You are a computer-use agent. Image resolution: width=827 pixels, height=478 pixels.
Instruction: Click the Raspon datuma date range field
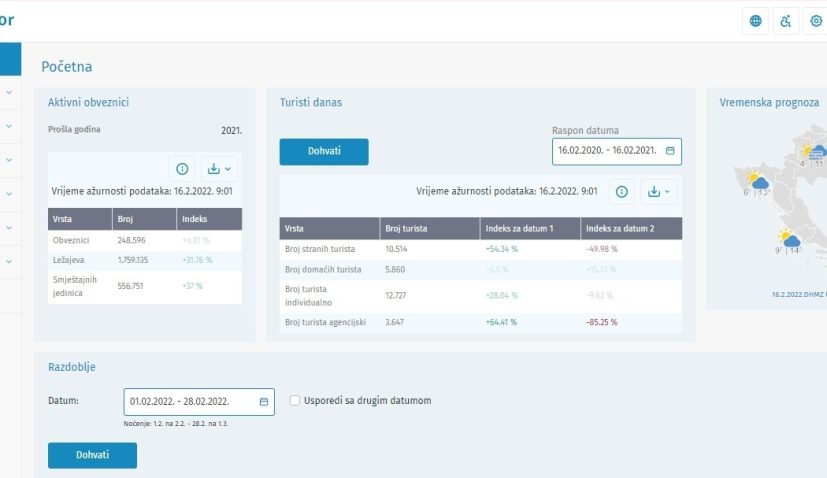[608, 151]
